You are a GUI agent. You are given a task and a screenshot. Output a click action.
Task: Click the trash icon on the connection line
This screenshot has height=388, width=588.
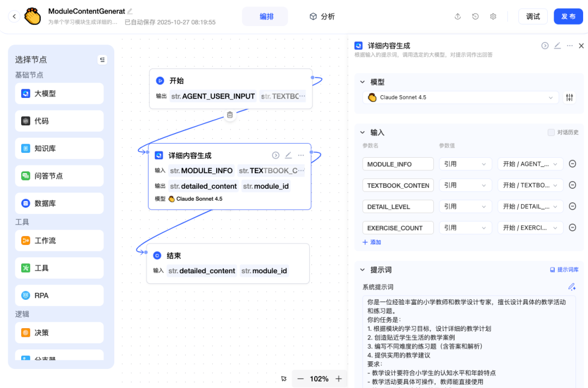pos(230,115)
